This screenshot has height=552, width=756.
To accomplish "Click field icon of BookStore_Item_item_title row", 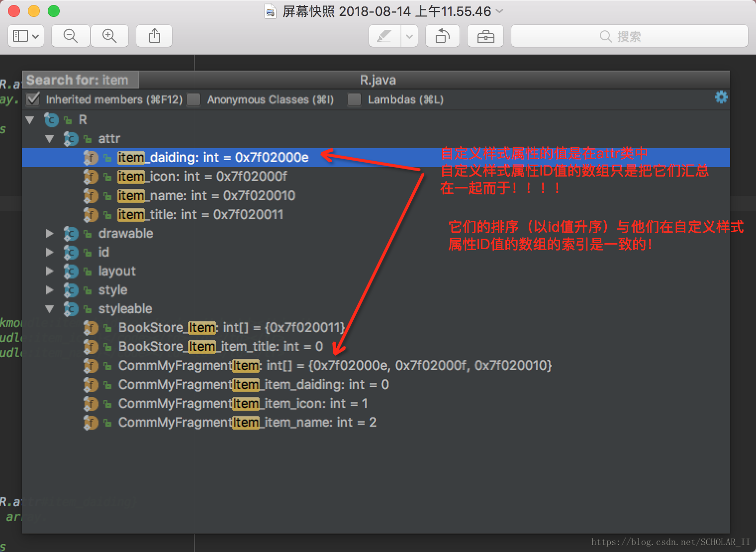I will click(x=91, y=347).
